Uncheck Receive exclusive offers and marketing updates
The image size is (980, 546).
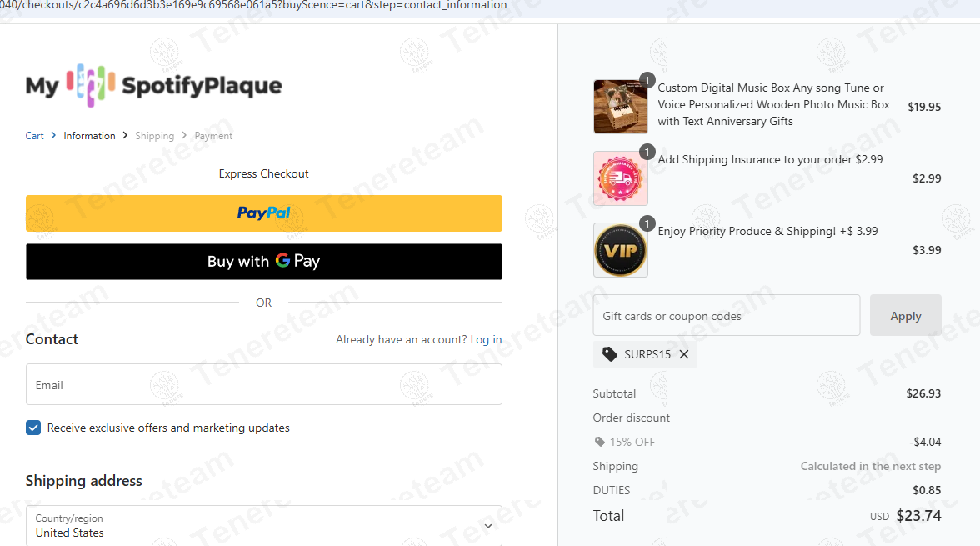33,428
